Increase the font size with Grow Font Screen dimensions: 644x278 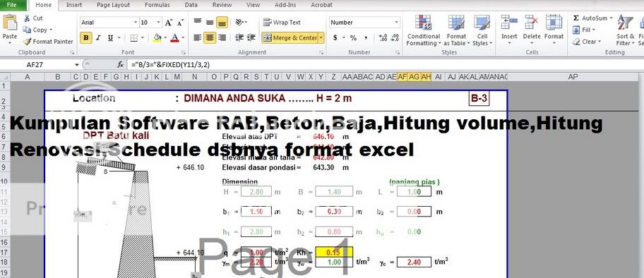pyautogui.click(x=168, y=23)
